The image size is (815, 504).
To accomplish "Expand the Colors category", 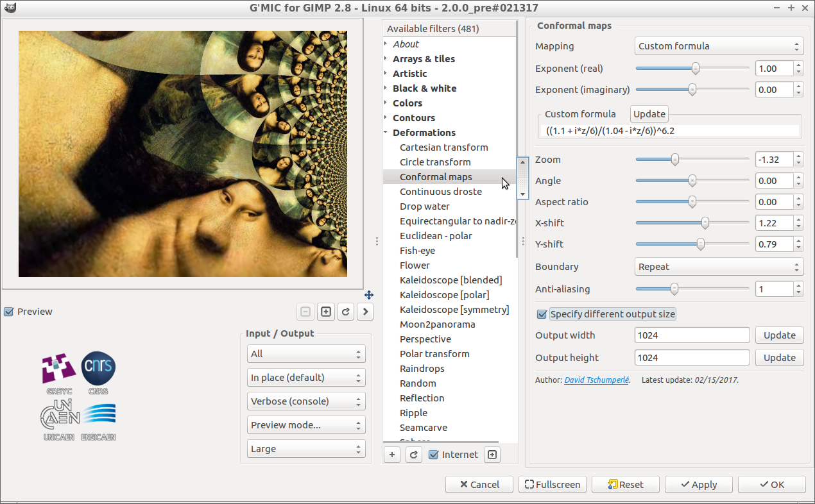I will point(386,103).
